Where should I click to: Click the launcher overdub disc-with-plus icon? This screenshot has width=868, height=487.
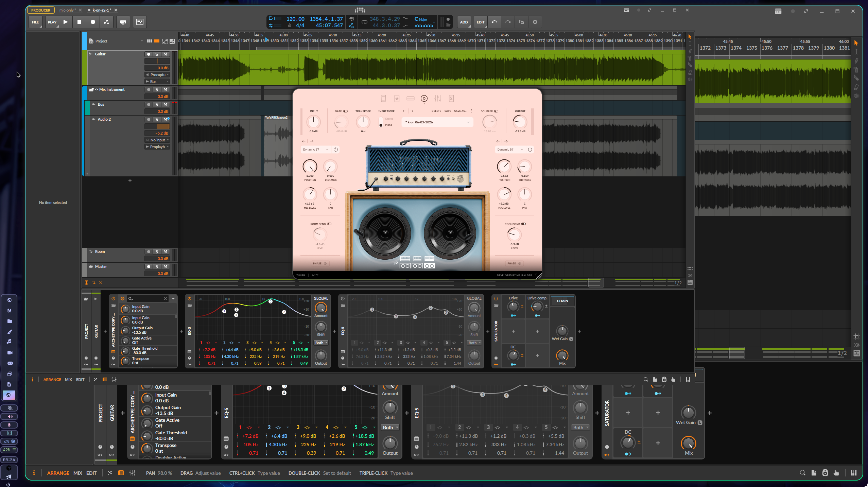[123, 22]
